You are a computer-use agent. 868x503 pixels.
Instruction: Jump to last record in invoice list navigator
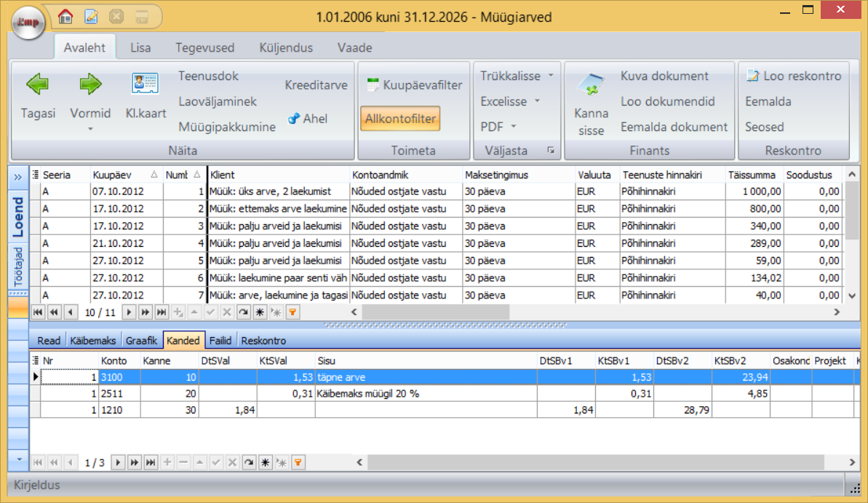pos(162,312)
